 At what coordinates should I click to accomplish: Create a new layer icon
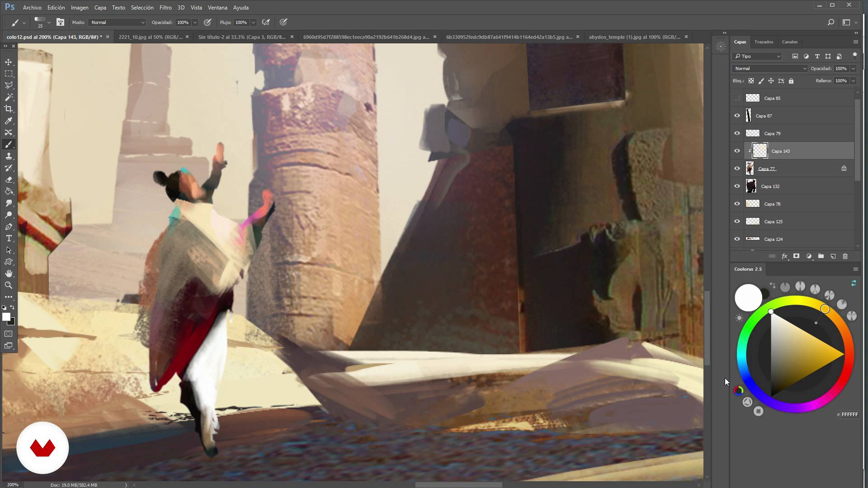coord(833,256)
